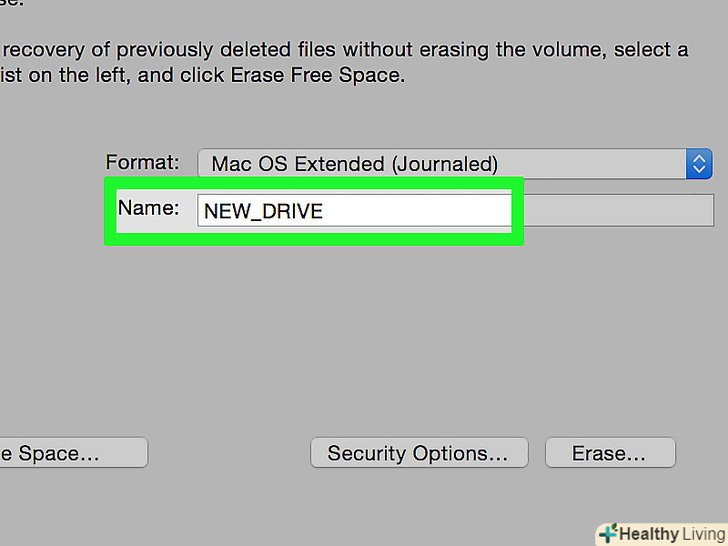
Task: Click the NEW_DRIVE text in Name field
Action: (x=263, y=212)
